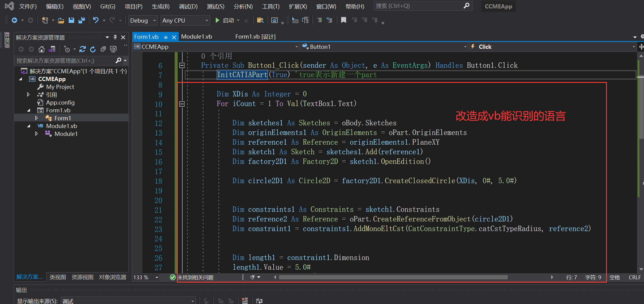Click the 未找到相关问题 status indicator
The image size is (644, 304).
[x=192, y=277]
